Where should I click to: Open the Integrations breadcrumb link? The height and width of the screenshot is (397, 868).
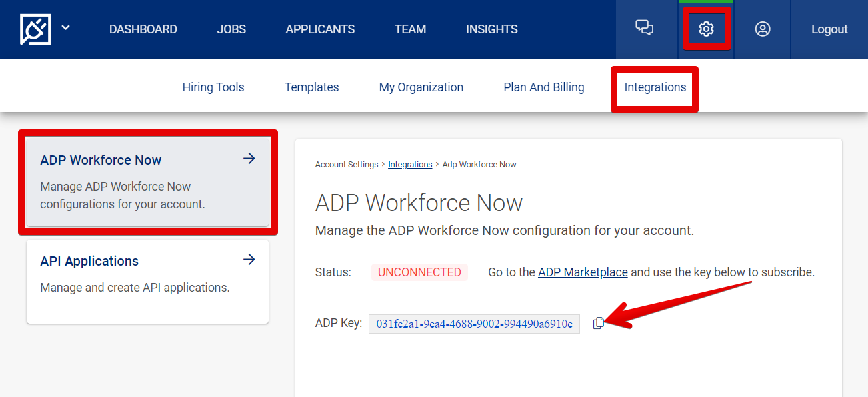pos(410,164)
